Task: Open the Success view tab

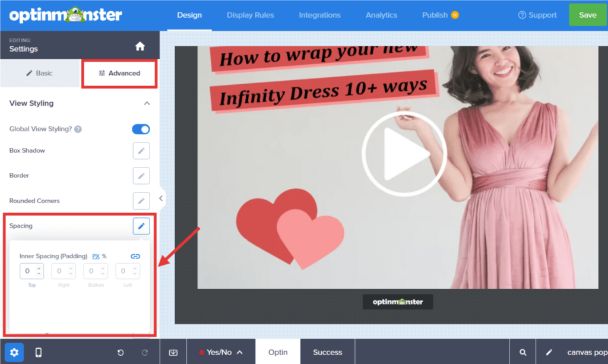Action: 327,352
